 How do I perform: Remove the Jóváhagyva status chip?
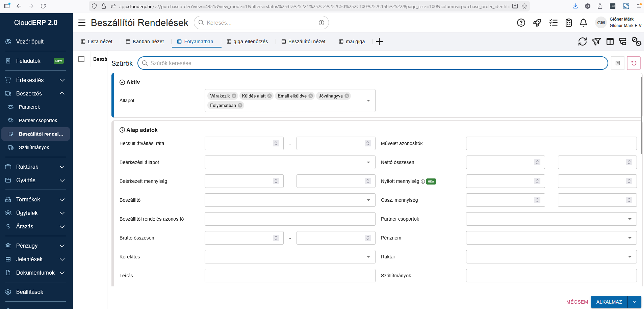click(x=347, y=96)
